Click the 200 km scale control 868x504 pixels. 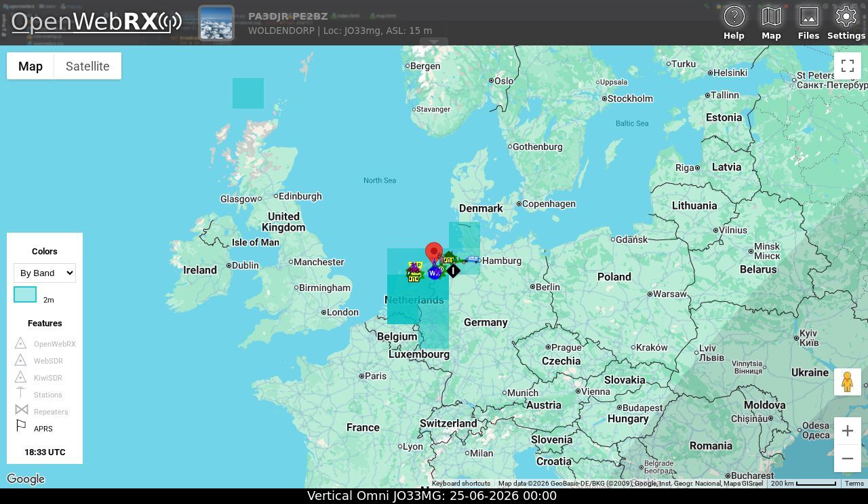[804, 484]
